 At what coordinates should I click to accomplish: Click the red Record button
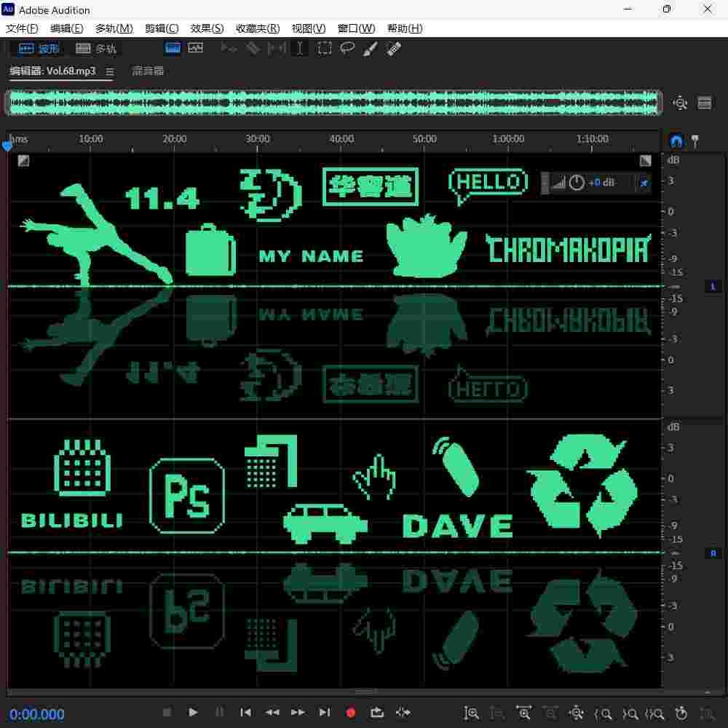351,713
